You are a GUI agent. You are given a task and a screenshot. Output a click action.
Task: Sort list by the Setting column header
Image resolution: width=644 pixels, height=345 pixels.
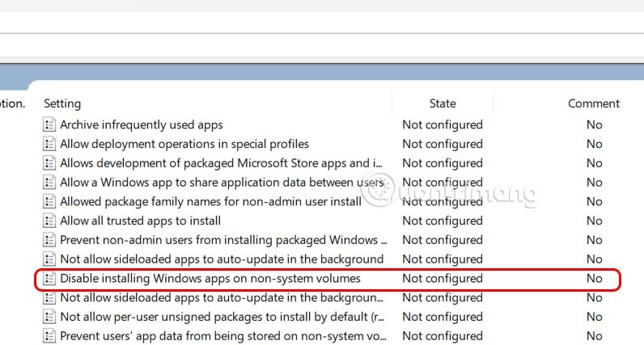click(62, 103)
